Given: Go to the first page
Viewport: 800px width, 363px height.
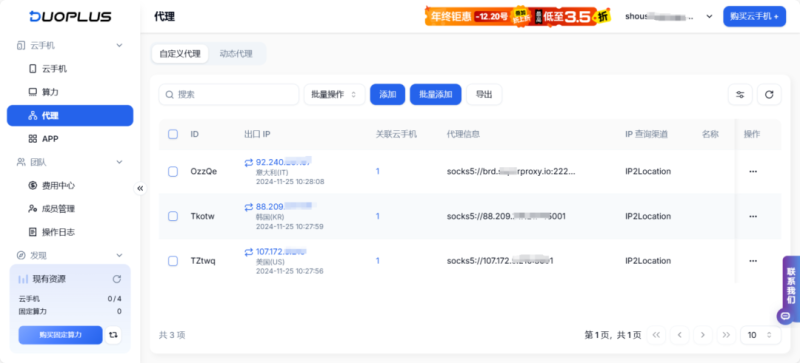Looking at the screenshot, I should [x=656, y=335].
